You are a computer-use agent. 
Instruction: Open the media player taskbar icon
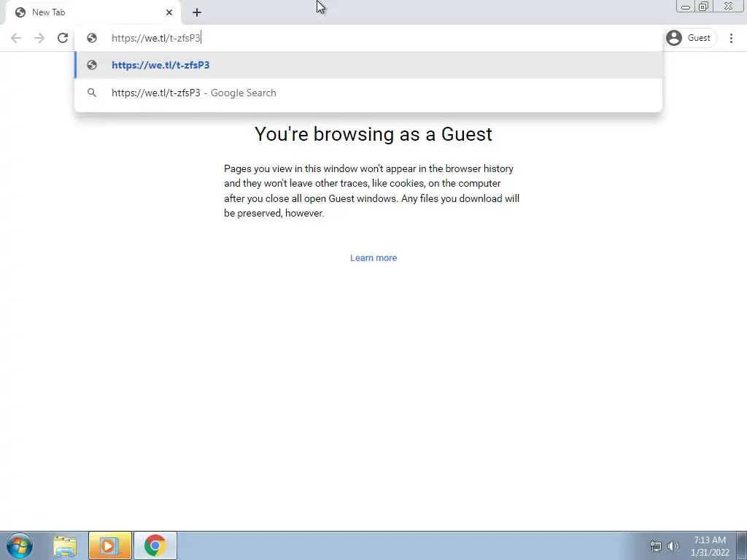point(109,545)
